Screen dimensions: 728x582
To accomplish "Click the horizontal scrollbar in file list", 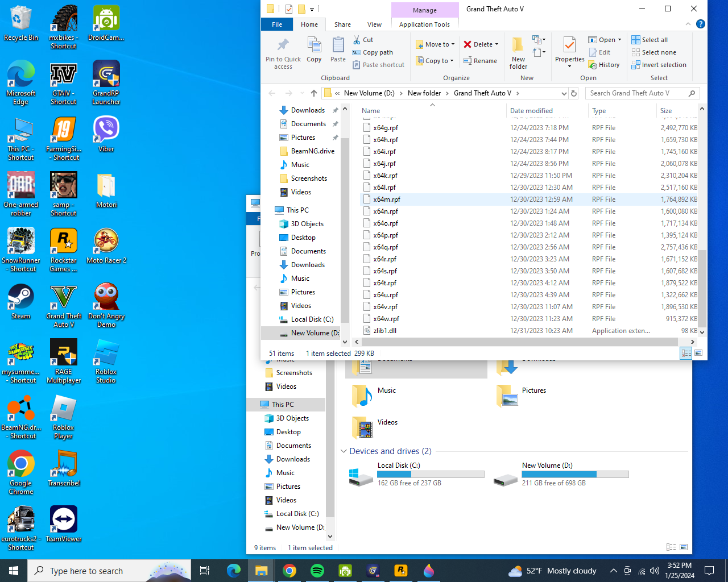I will point(519,342).
